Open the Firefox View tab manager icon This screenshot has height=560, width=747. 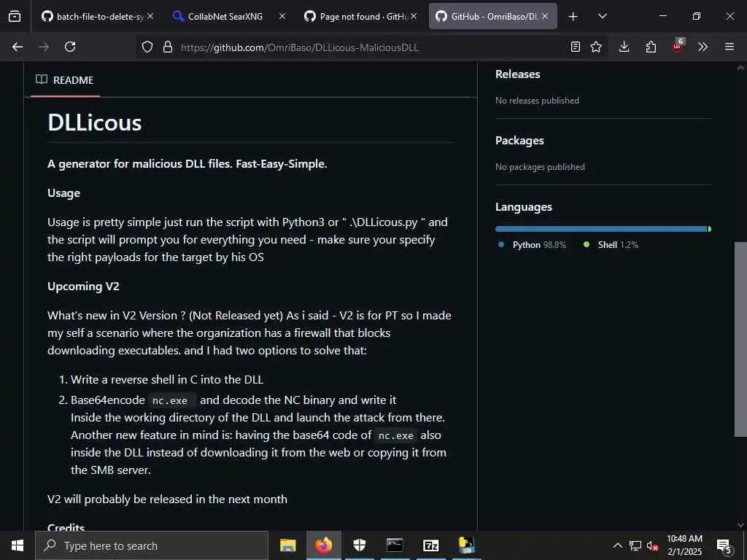[15, 16]
